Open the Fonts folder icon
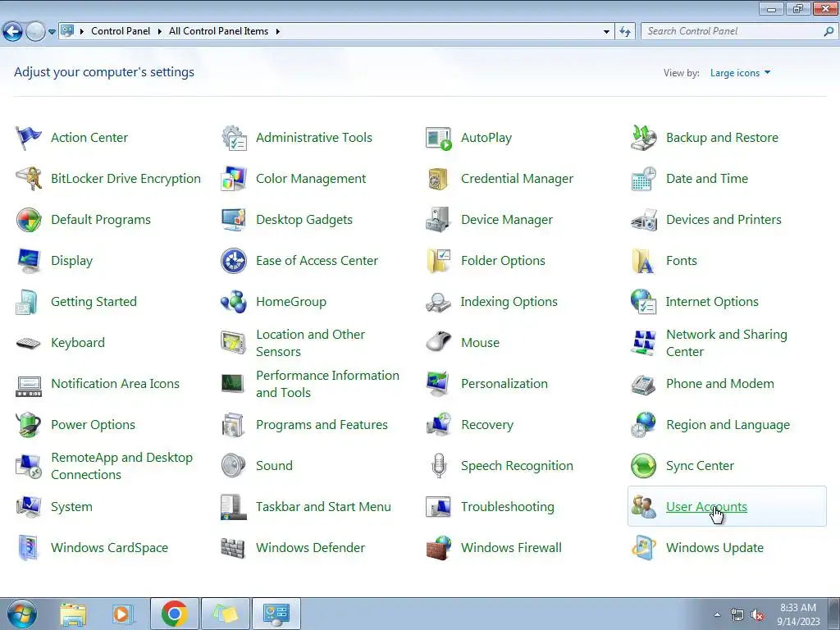Viewport: 840px width, 630px height. click(x=644, y=261)
